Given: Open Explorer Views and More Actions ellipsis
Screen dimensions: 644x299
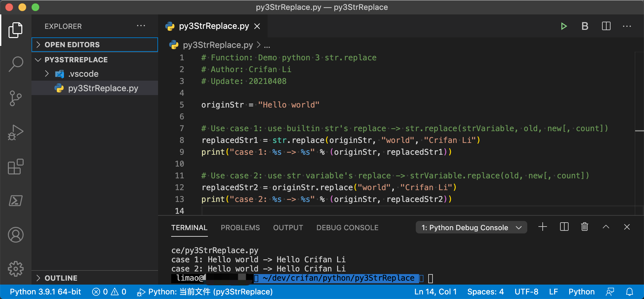Looking at the screenshot, I should click(x=141, y=26).
